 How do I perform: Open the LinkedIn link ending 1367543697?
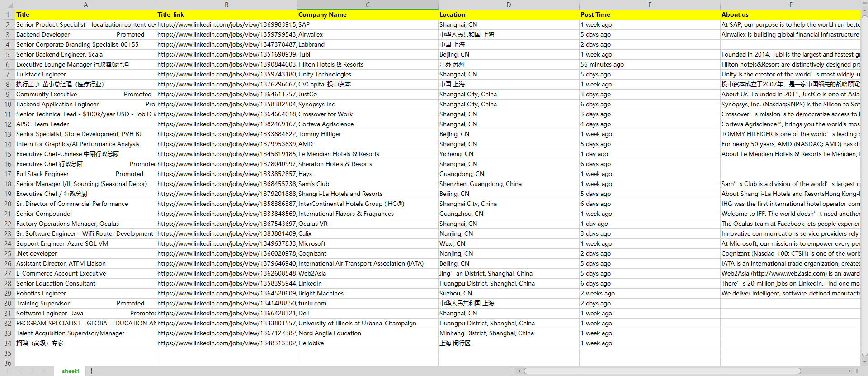click(226, 224)
